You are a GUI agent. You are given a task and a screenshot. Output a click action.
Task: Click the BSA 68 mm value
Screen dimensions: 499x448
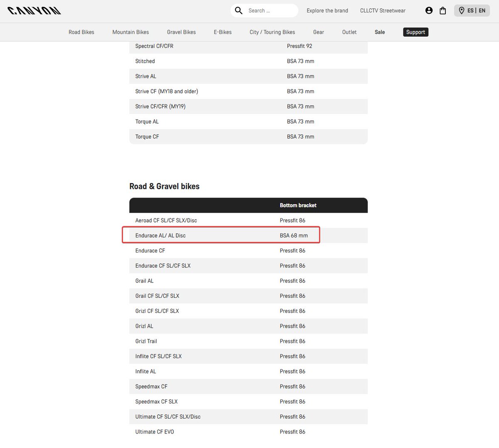pyautogui.click(x=294, y=235)
